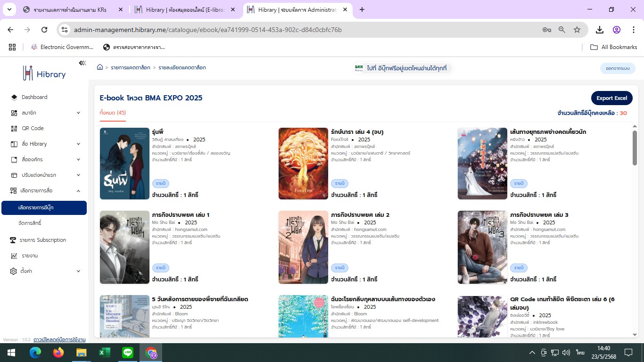Expand the สื่อองค์กร menu chevron
Image resolution: width=644 pixels, height=362 pixels.
[78, 159]
